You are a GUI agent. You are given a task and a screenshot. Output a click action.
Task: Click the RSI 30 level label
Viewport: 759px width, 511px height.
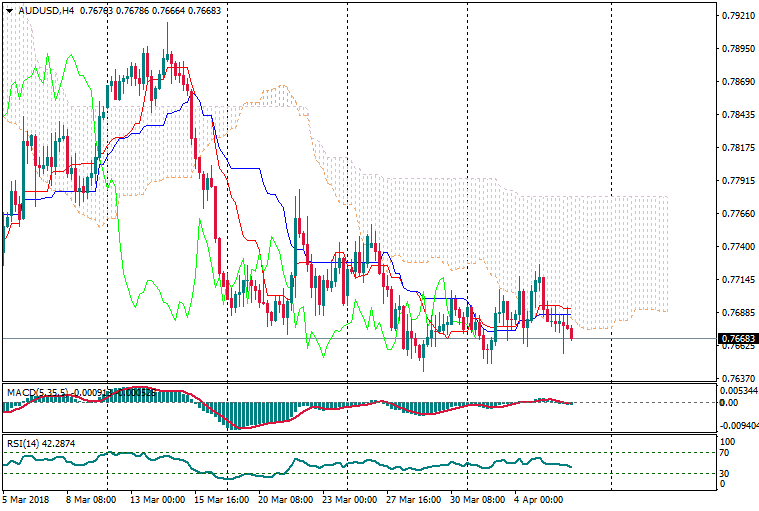click(x=727, y=473)
